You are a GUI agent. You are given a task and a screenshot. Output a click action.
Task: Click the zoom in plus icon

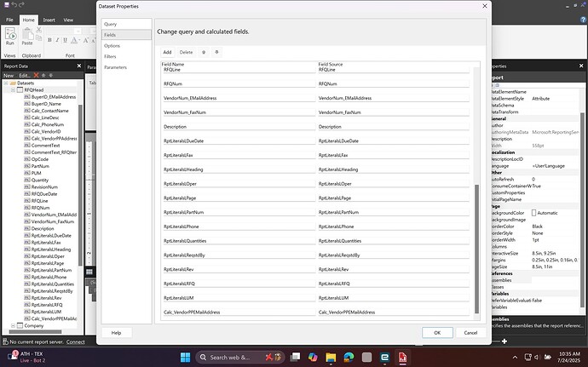pyautogui.click(x=504, y=341)
